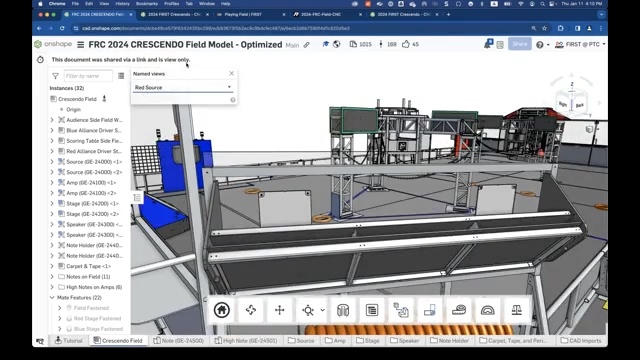Switch to the Tutorial tab

69,340
